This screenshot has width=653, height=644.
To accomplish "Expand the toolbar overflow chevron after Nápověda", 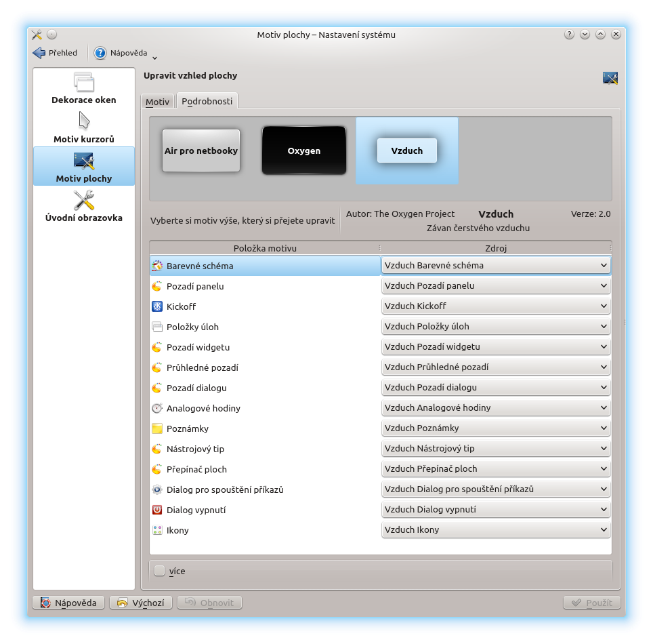I will coord(155,58).
